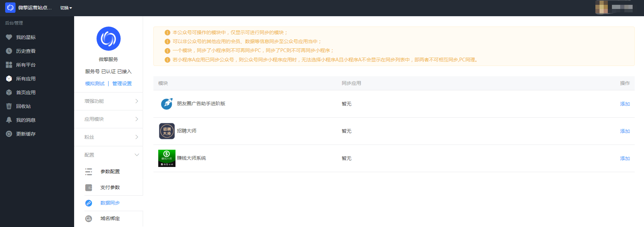Viewport: 644px width, 227px height.
Task: Open the 切换 site switch dropdown
Action: coord(66,8)
